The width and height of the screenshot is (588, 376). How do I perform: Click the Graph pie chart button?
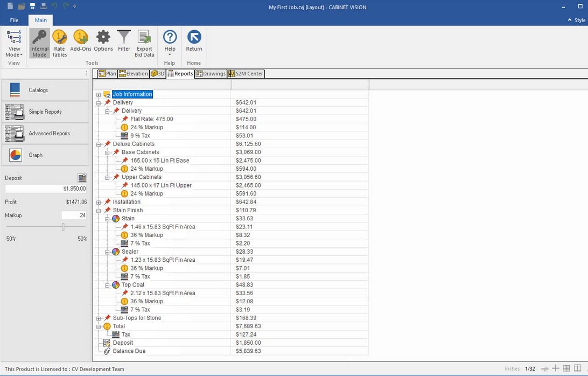45,155
